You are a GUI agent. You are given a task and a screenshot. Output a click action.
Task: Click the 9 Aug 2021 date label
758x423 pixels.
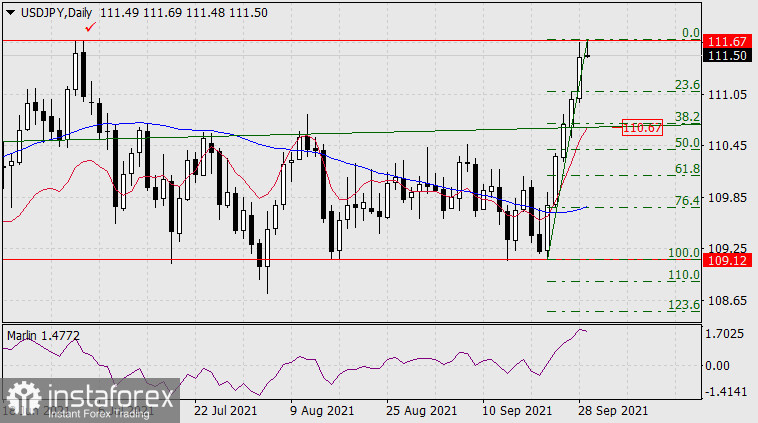coord(321,411)
